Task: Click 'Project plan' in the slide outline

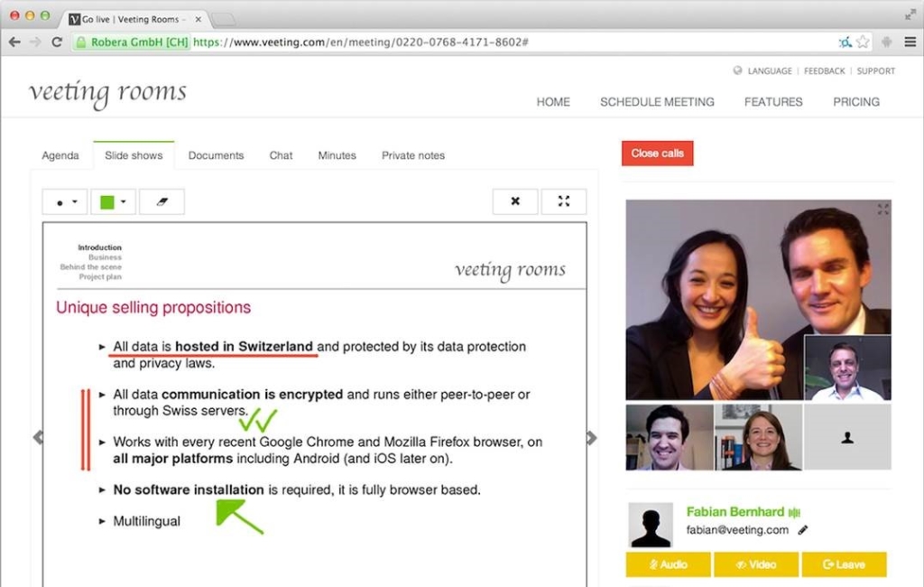Action: tap(100, 276)
